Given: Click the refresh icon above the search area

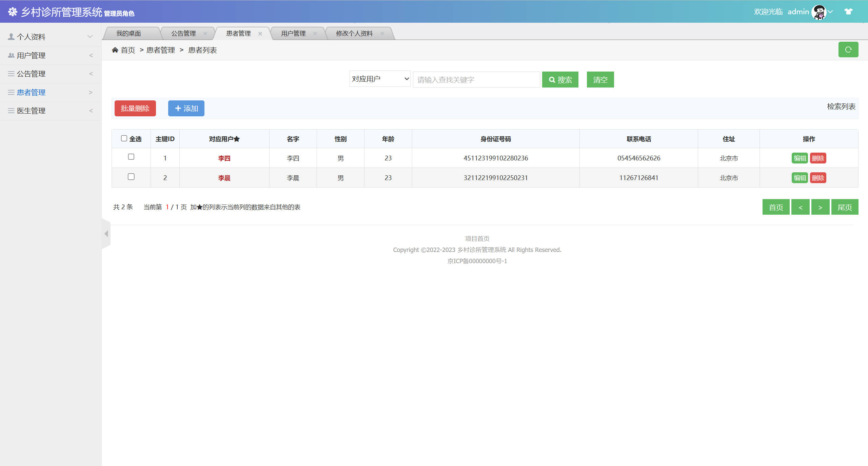Looking at the screenshot, I should click(x=848, y=50).
